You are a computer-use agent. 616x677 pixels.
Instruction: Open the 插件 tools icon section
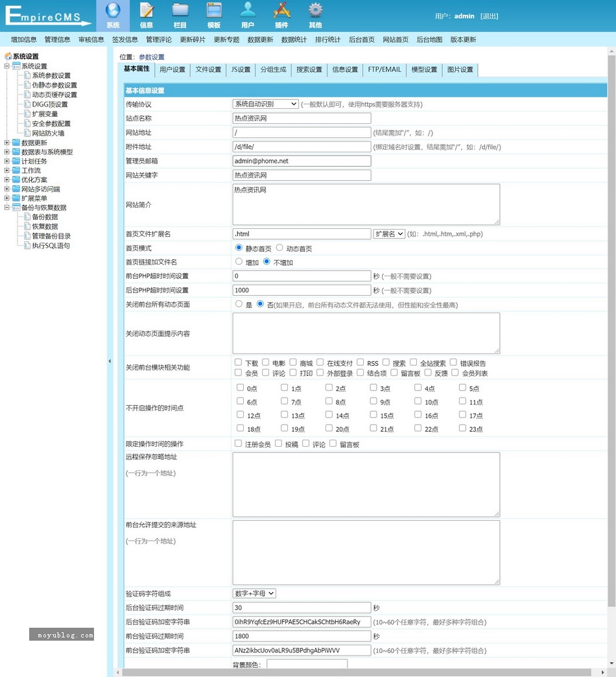(281, 16)
